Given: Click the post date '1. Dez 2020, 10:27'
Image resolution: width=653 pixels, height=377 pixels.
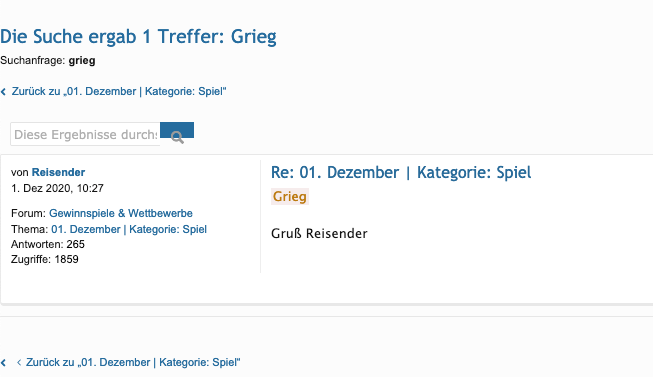Looking at the screenshot, I should point(57,188).
